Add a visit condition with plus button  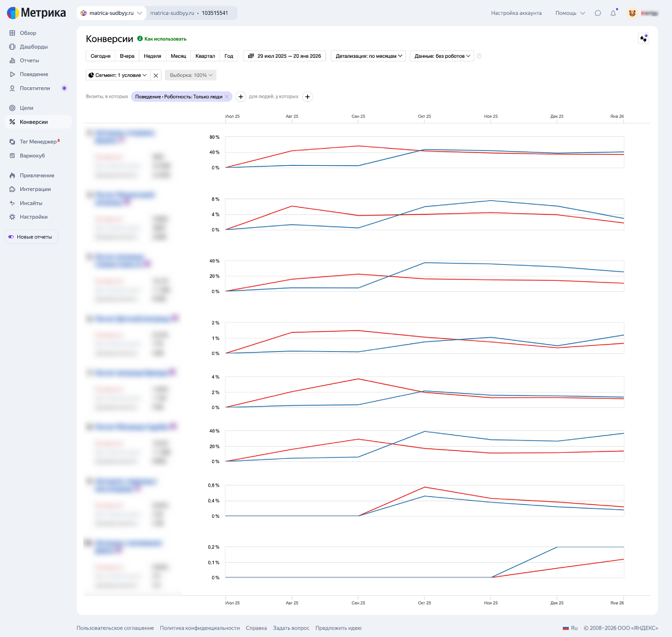pyautogui.click(x=241, y=96)
